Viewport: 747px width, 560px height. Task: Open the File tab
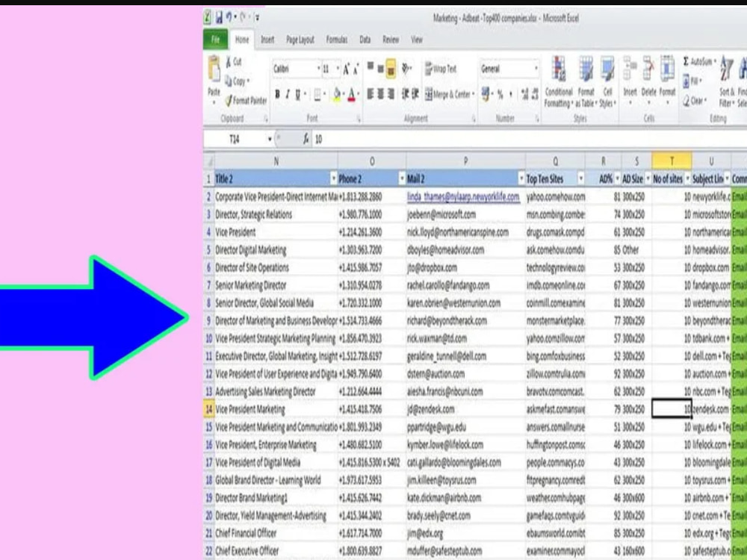pyautogui.click(x=216, y=40)
